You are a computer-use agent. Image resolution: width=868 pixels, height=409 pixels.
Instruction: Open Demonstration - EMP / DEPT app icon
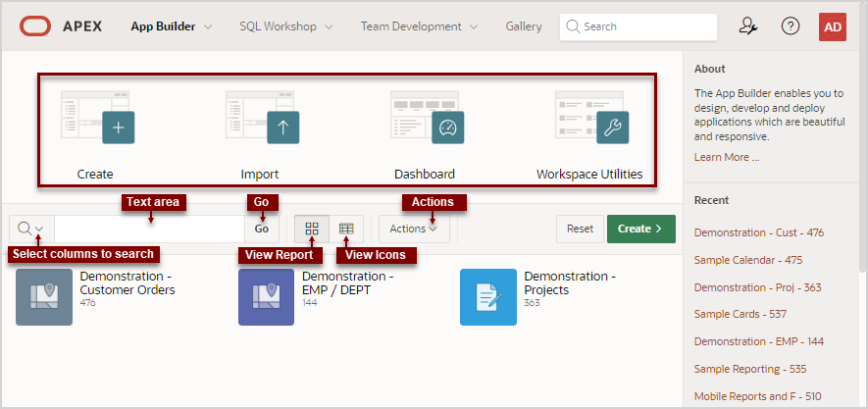(266, 296)
